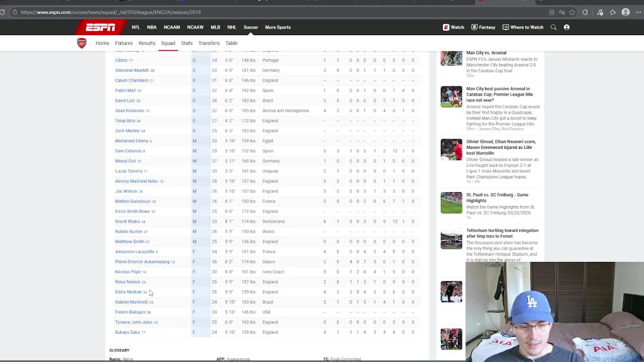Open St. Pauli vs. SC Freiburg highlights
The height and width of the screenshot is (362, 644).
click(x=497, y=198)
